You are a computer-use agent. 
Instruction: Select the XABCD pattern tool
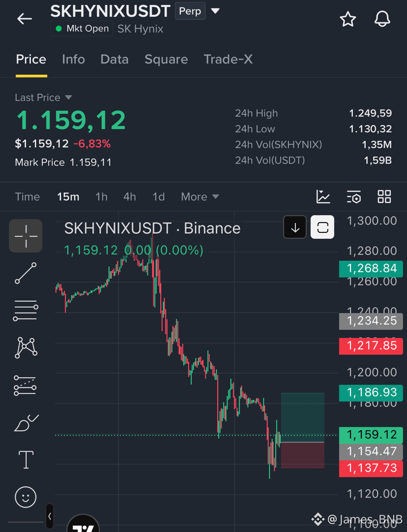[26, 348]
